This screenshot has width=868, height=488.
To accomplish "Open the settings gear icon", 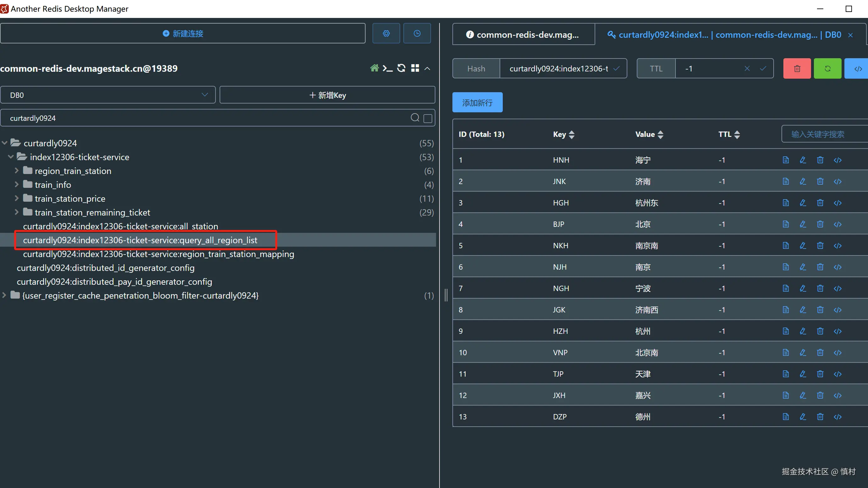I will (386, 33).
